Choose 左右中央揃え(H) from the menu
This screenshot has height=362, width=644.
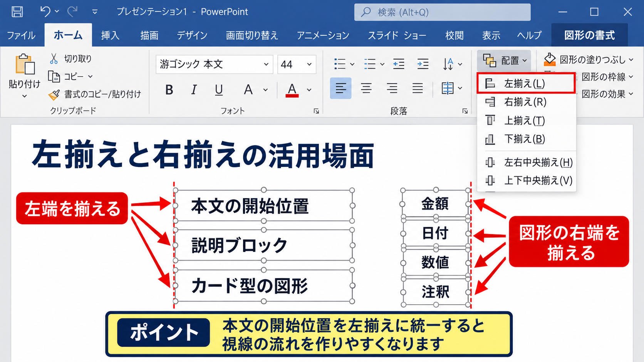click(526, 162)
